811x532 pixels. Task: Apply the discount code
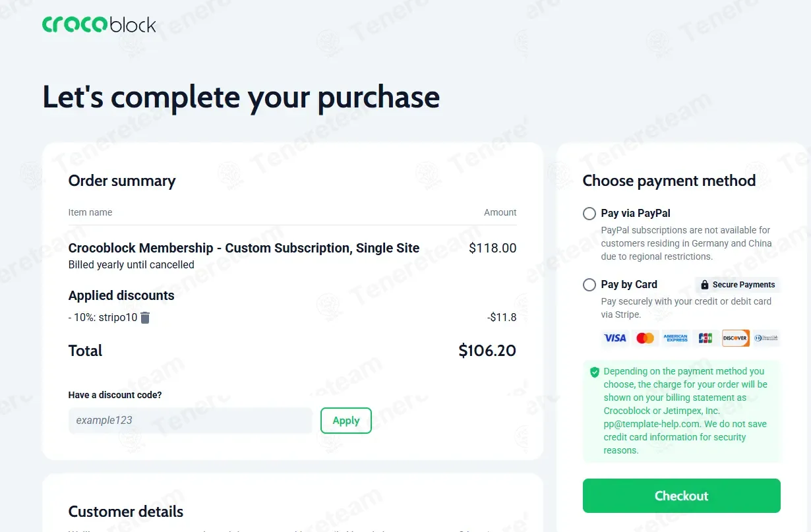click(x=346, y=421)
